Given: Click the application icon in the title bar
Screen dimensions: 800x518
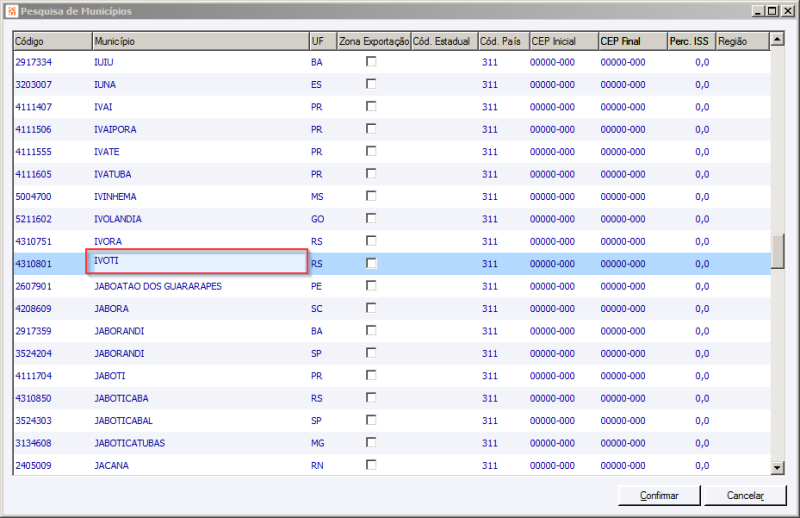Looking at the screenshot, I should (12, 11).
